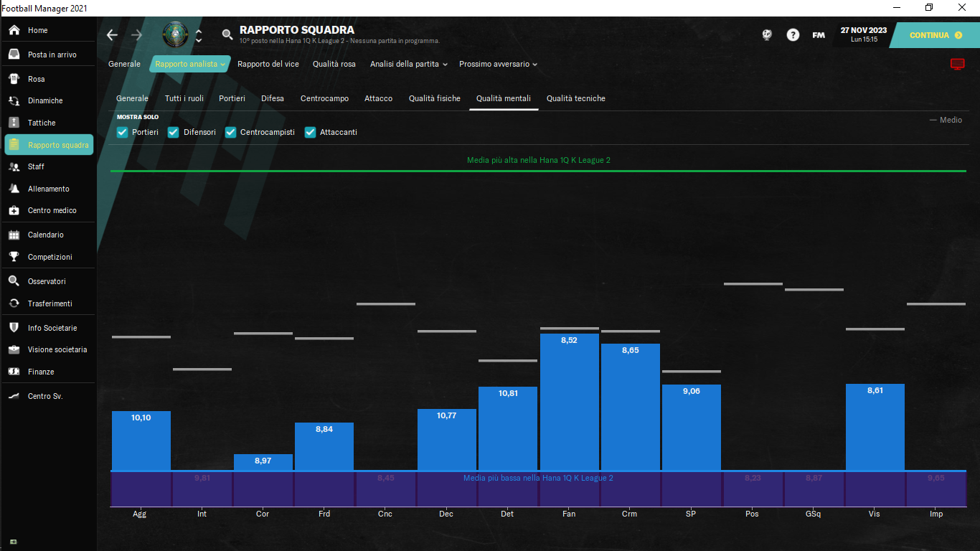The image size is (980, 551).
Task: Open the Rosa squad shirt icon
Action: (14, 79)
